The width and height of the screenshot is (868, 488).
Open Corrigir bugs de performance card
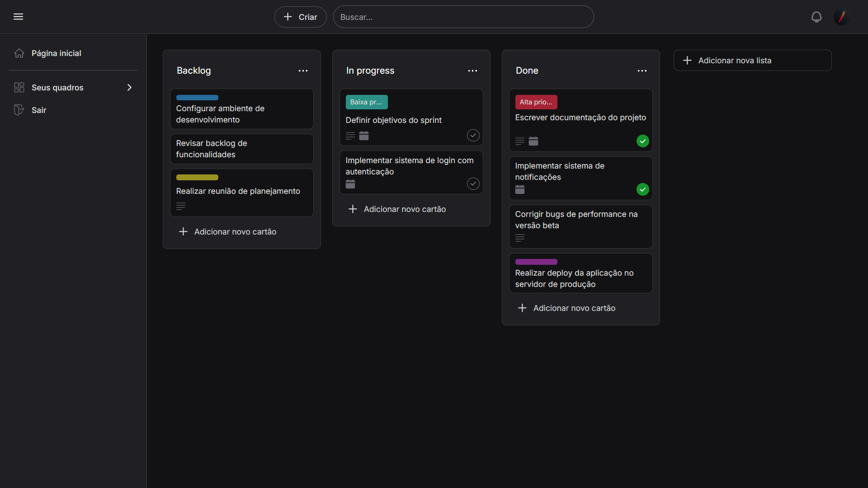click(x=581, y=226)
